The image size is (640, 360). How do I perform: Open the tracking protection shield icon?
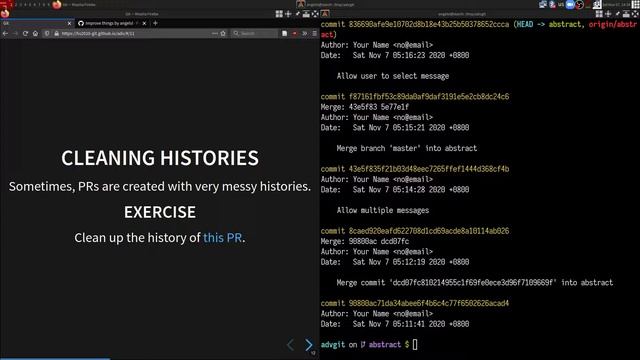47,33
